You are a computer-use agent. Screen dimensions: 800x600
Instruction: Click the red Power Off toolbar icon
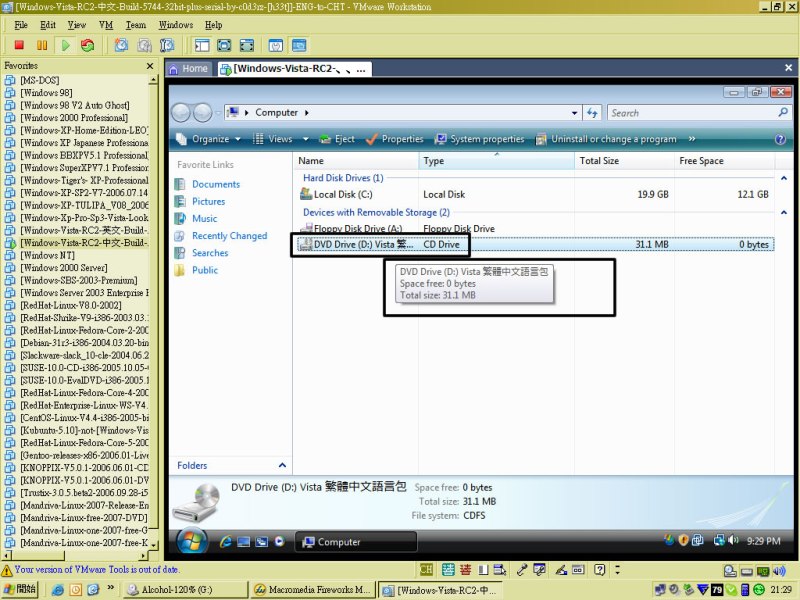click(x=19, y=45)
